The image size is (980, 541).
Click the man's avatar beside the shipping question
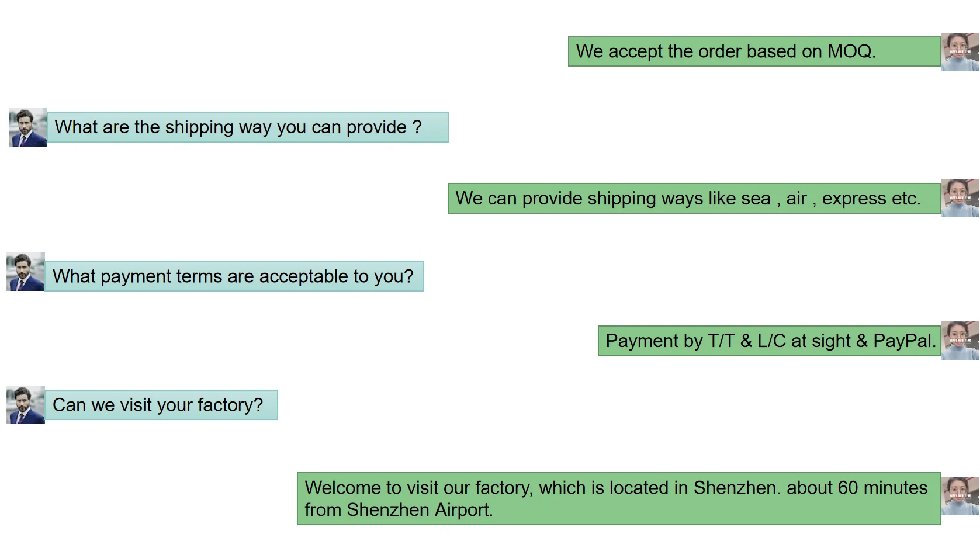[x=28, y=127]
